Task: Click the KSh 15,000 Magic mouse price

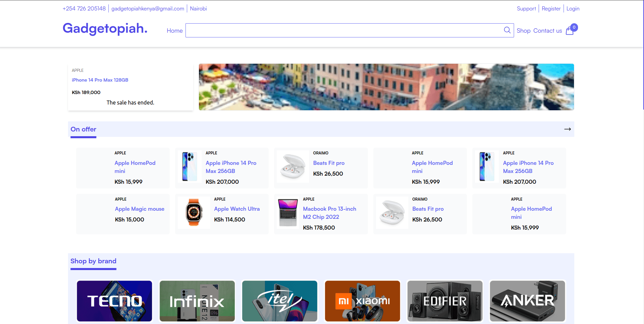Action: point(130,219)
